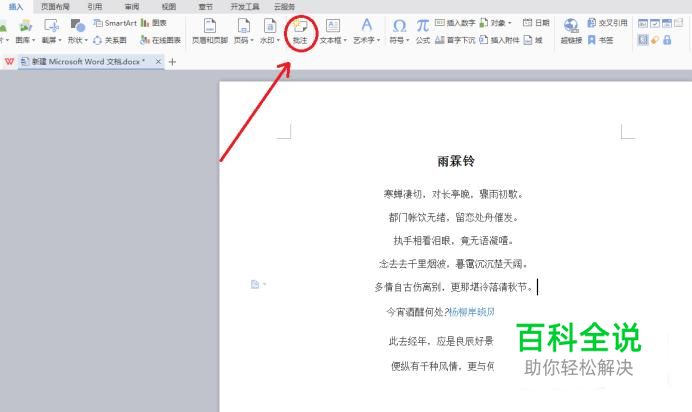Add a 书签 bookmark
692x412 pixels.
click(x=600, y=40)
